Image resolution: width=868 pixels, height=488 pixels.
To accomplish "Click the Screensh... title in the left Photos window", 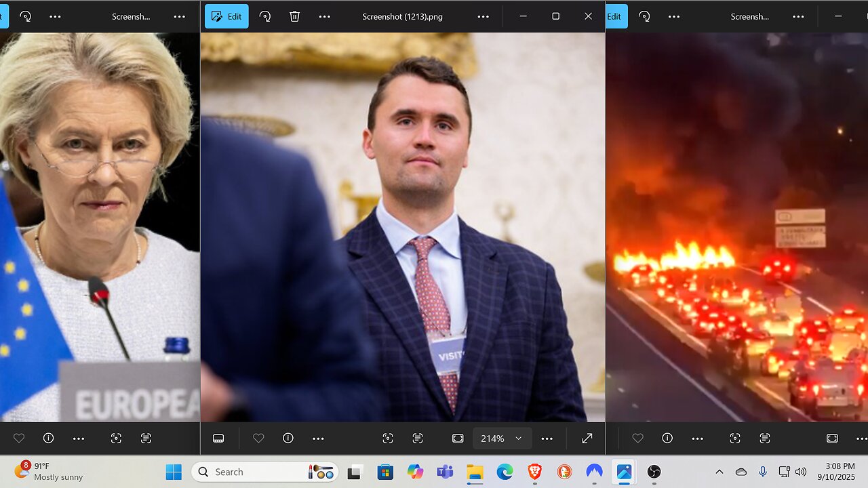I will [131, 16].
